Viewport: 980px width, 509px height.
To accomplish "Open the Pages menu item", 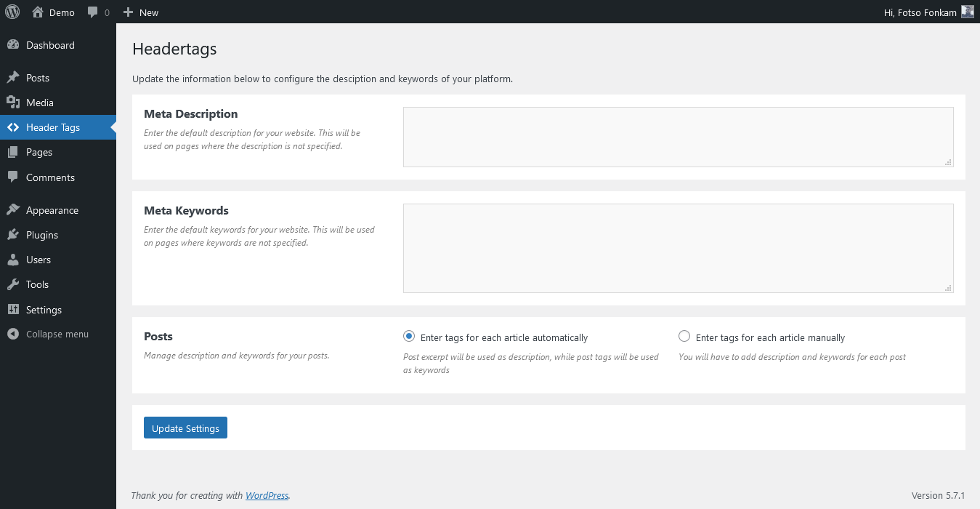I will pyautogui.click(x=39, y=152).
